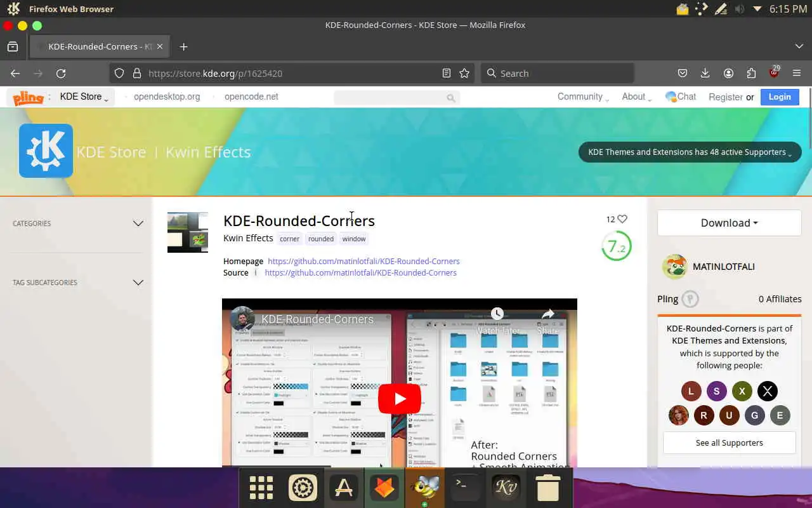The width and height of the screenshot is (812, 508).
Task: Click the Pling logo
Action: click(x=29, y=97)
